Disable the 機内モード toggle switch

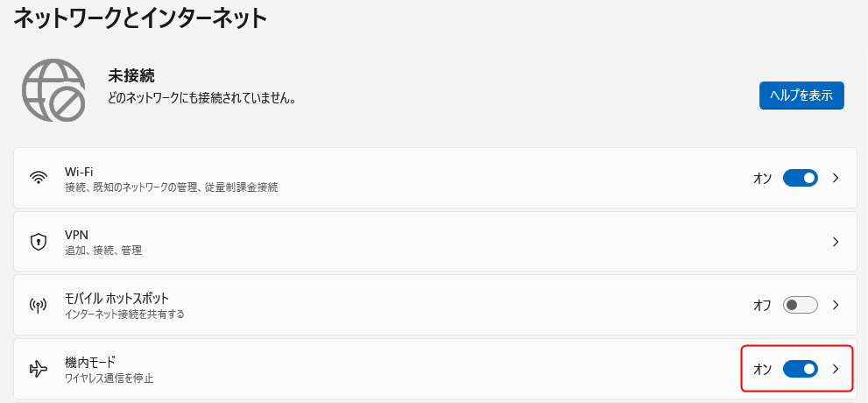[800, 369]
